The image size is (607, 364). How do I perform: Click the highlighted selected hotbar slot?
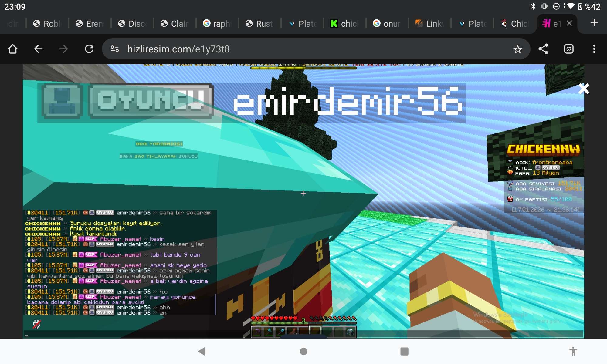[x=315, y=331]
